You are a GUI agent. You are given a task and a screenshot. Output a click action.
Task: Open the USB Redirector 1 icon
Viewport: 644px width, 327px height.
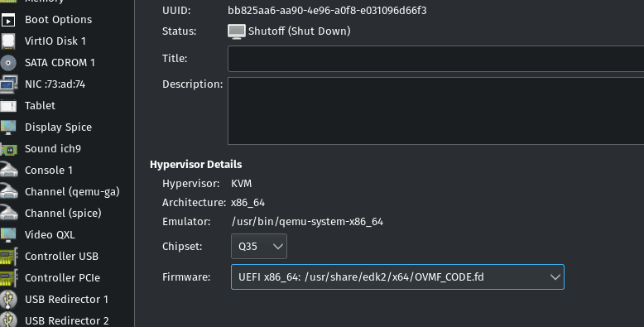[8, 299]
